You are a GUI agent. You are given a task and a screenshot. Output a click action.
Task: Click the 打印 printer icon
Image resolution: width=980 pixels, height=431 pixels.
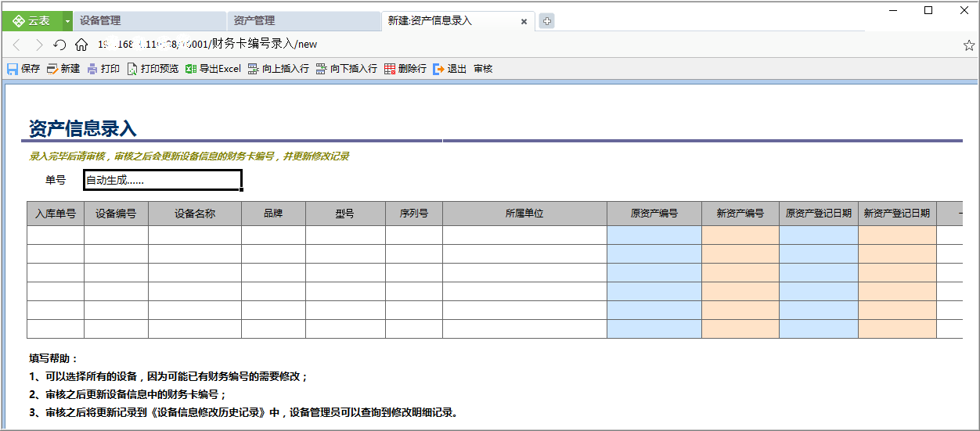pyautogui.click(x=92, y=69)
